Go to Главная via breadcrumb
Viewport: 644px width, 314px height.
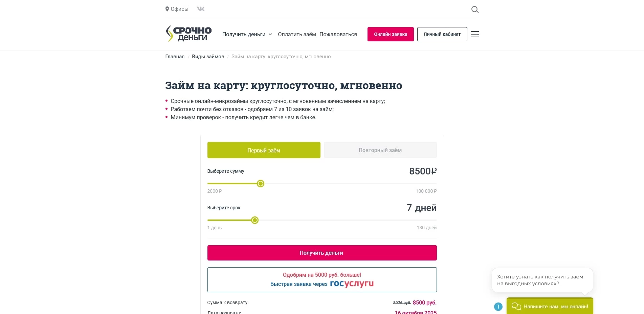(x=175, y=57)
